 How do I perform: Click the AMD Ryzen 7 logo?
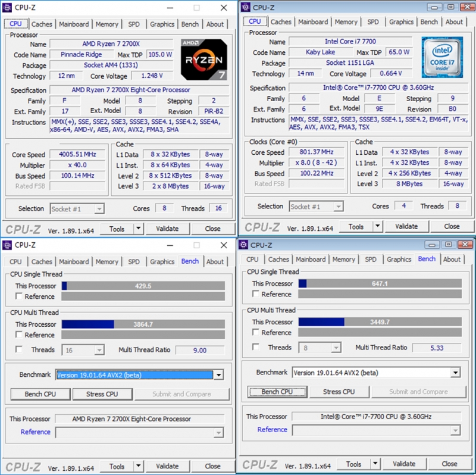click(x=203, y=60)
